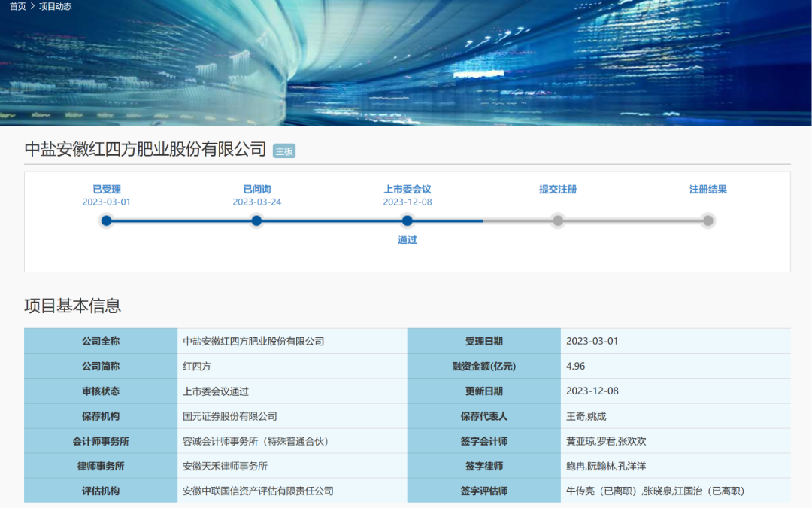Click the 上市委会议 timeline node dot
Viewport: 812px width, 508px height.
[408, 221]
